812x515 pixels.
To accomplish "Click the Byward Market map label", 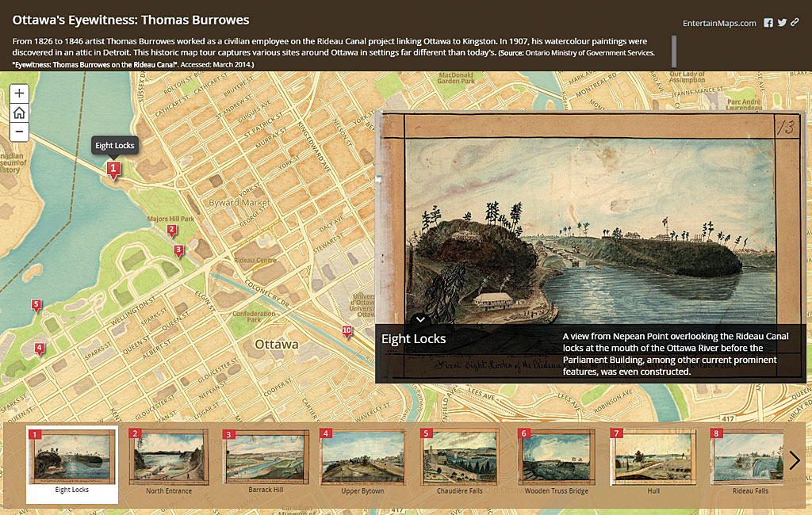I will [x=239, y=202].
